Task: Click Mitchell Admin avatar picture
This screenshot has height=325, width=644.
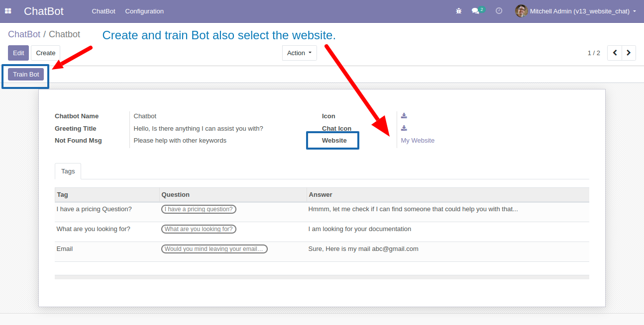Action: (521, 11)
